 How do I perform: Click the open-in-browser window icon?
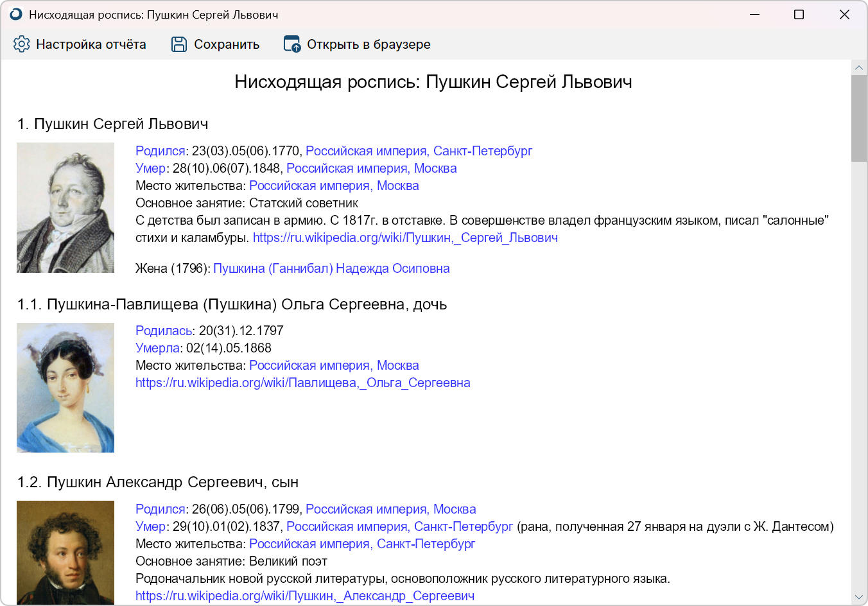click(292, 44)
